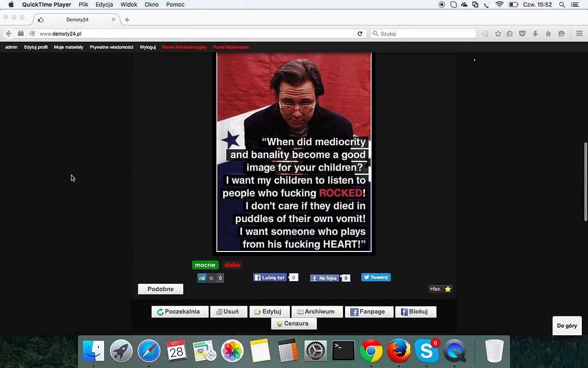The height and width of the screenshot is (368, 588).
Task: Open the chat bubble toolbar icon
Action: (561, 33)
